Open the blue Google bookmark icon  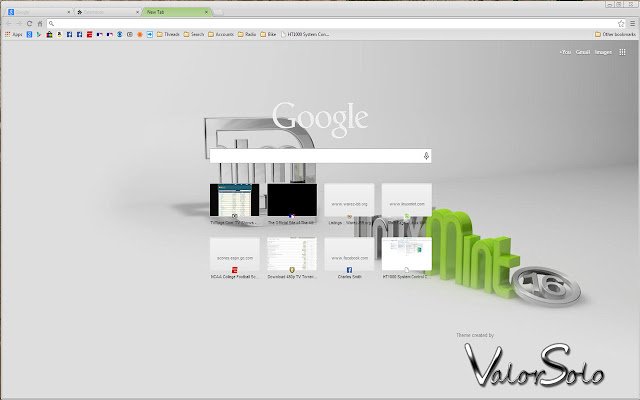[x=29, y=35]
